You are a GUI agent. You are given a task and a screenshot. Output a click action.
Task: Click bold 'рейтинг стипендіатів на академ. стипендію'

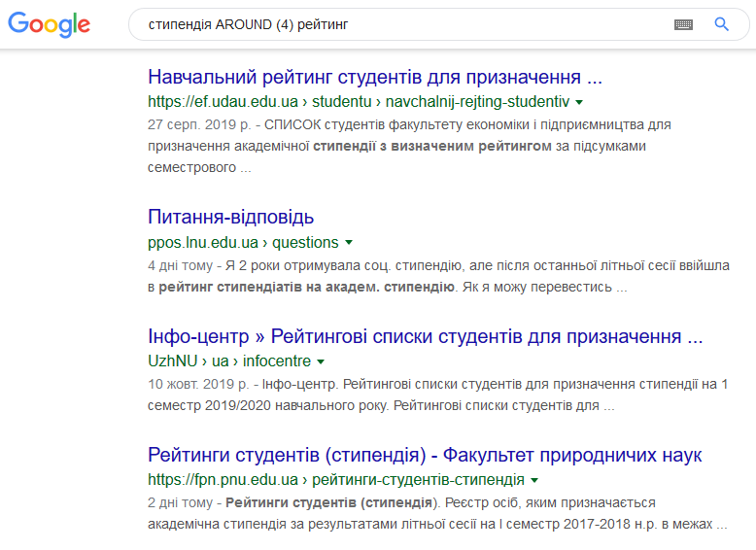pyautogui.click(x=307, y=288)
